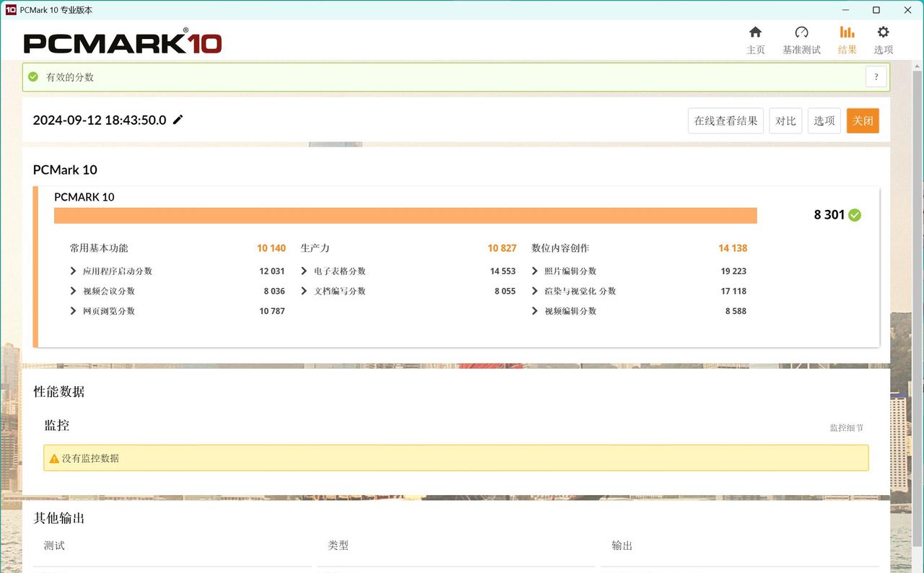This screenshot has height=573, width=924.
Task: Click the 常用基本功能 score 10 140
Action: pos(271,248)
